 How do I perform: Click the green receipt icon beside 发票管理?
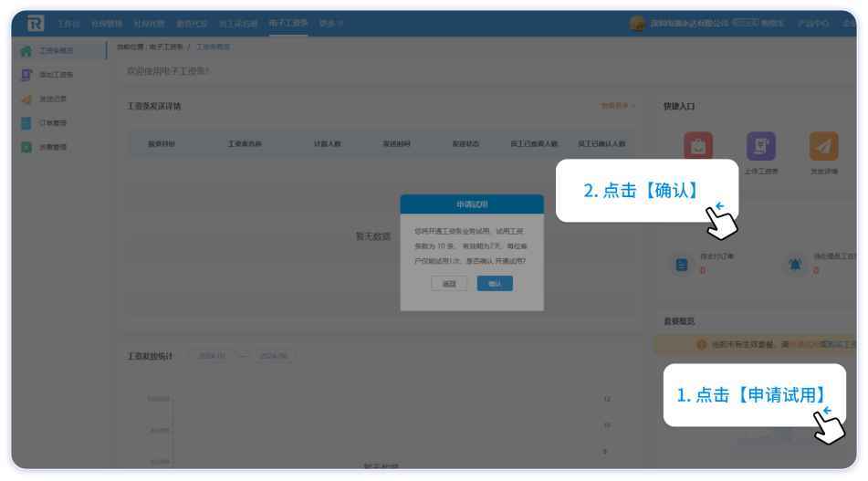pyautogui.click(x=26, y=147)
